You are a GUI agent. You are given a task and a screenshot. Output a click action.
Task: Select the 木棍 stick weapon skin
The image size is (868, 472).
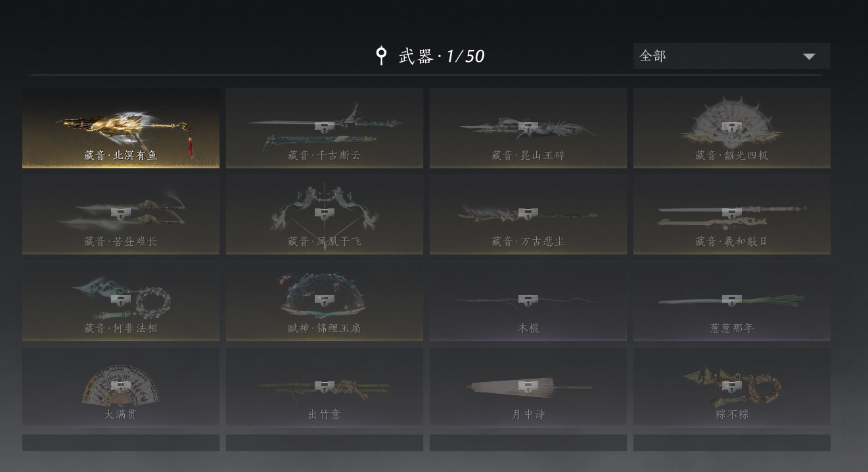[x=528, y=301]
